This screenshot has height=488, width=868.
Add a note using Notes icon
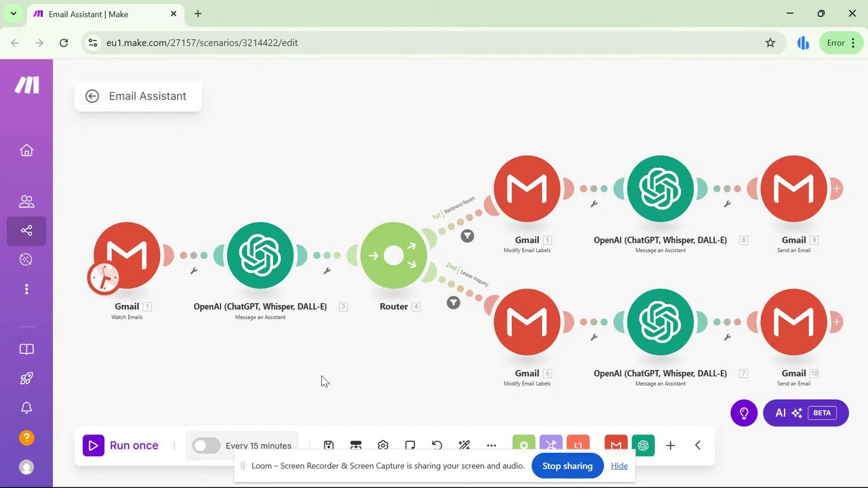410,445
